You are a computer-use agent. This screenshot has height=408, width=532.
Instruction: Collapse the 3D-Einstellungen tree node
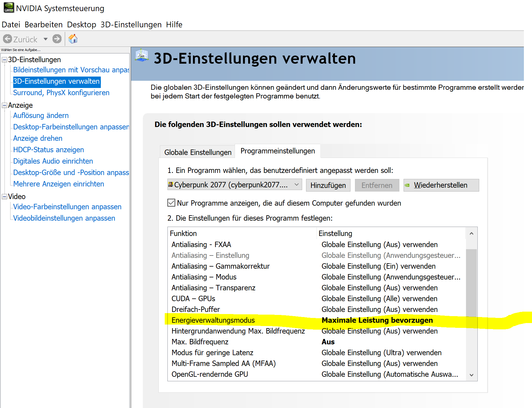click(x=5, y=60)
